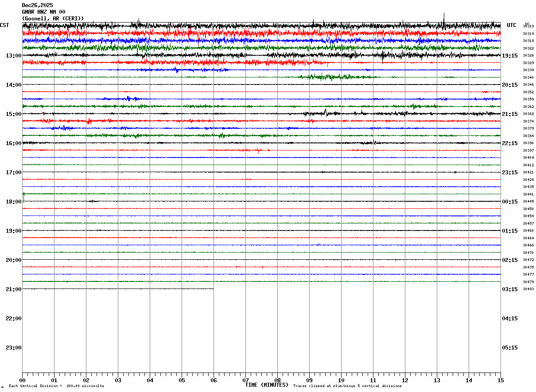The width and height of the screenshot is (536, 392).
Task: Select the DC value "30412"
Action: [528, 165]
